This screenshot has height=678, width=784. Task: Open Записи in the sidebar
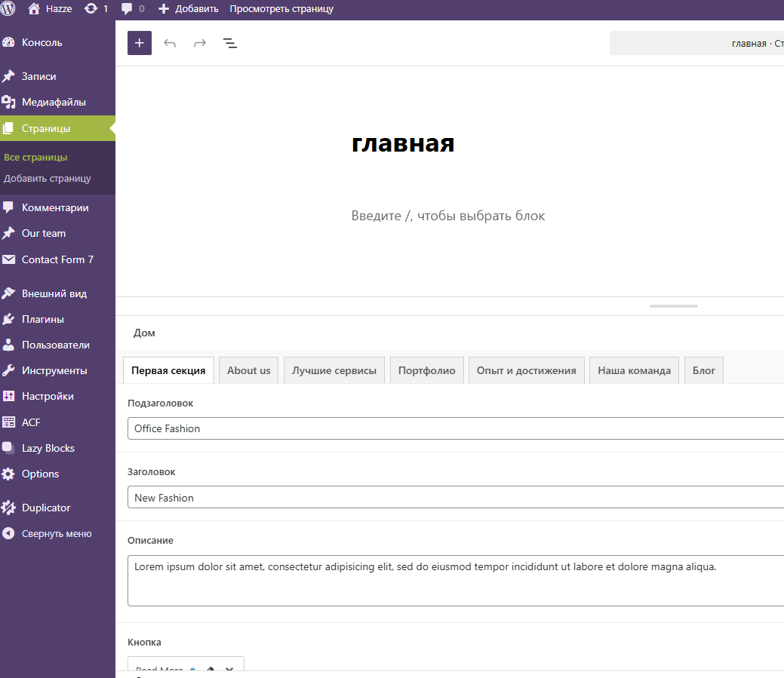click(57, 76)
